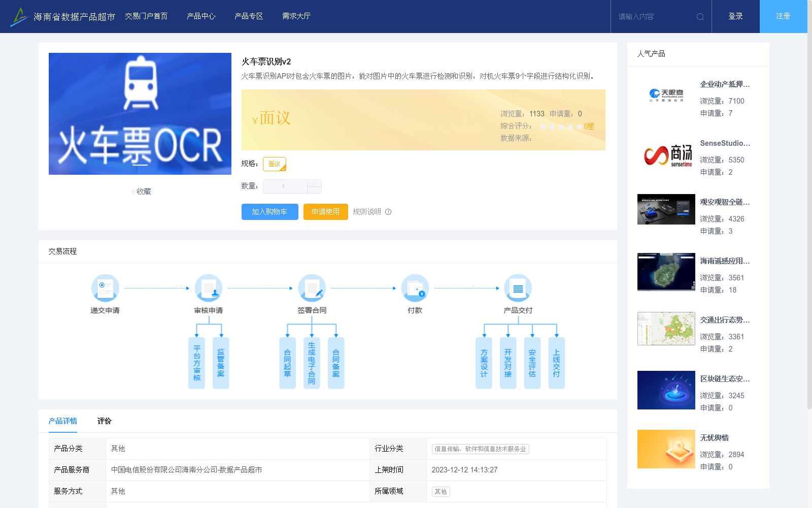Click the 方案设计 sub-step box
This screenshot has width=812, height=508.
(x=484, y=363)
